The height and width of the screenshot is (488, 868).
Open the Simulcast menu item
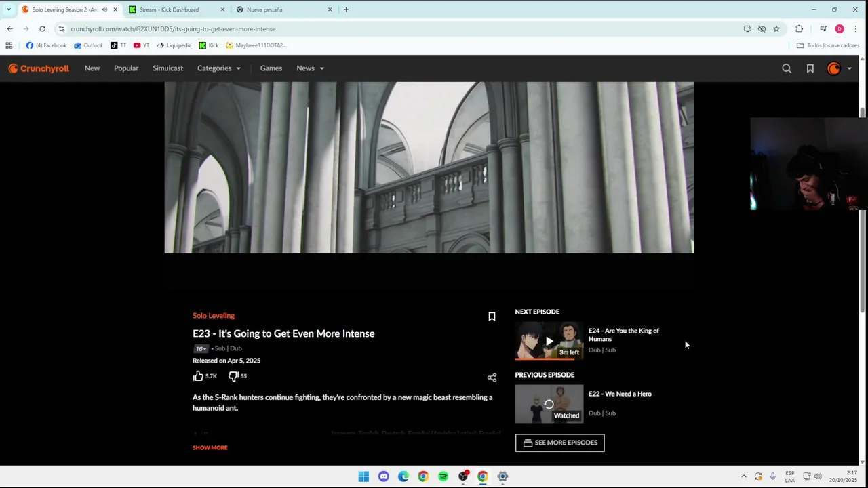tap(167, 68)
